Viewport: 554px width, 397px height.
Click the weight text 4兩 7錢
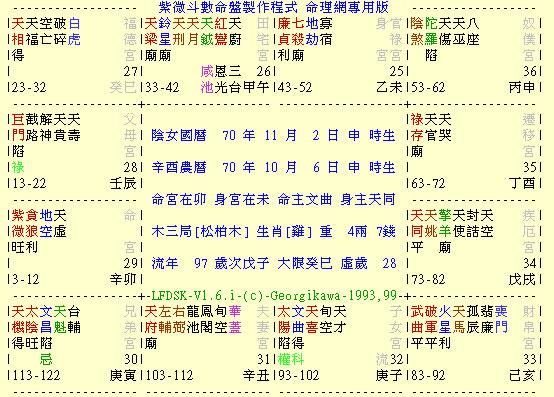[371, 232]
